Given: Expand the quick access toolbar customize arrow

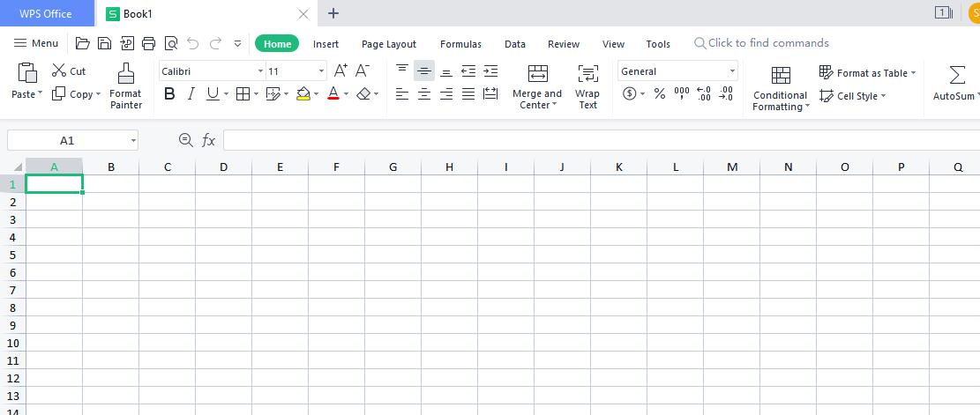Looking at the screenshot, I should [237, 43].
